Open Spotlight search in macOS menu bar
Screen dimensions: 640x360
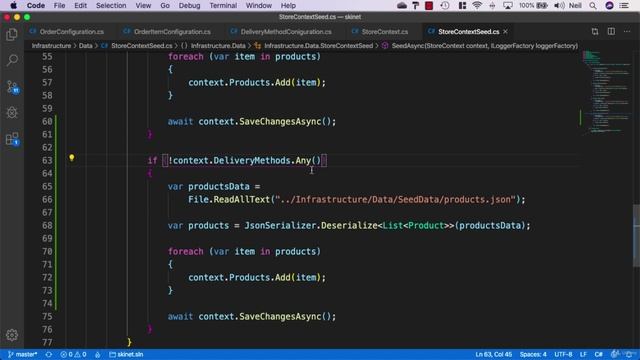[x=593, y=5]
